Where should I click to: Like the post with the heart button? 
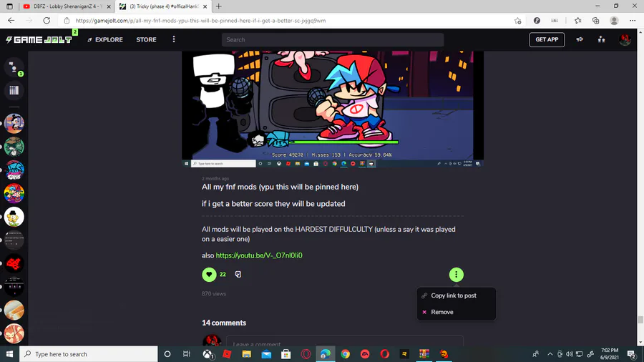[209, 274]
